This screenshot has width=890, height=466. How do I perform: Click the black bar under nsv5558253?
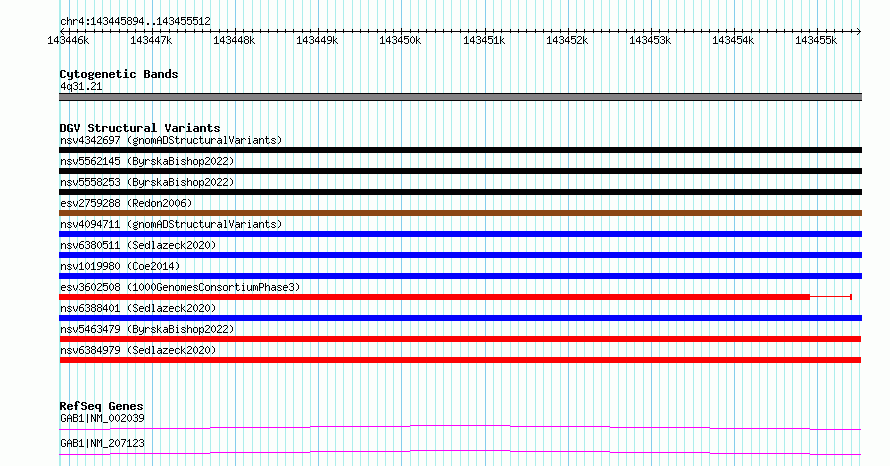pos(460,192)
